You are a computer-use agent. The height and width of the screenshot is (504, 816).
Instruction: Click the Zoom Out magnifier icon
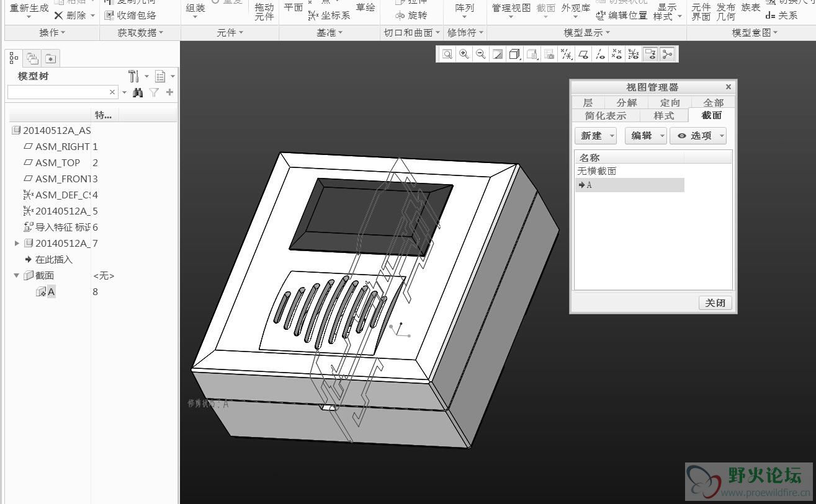[480, 55]
